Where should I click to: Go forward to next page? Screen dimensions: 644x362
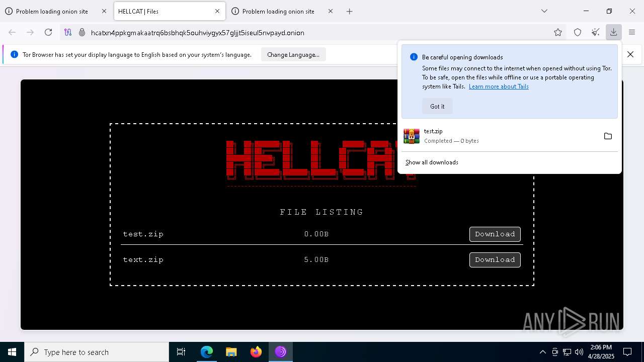[x=30, y=32]
